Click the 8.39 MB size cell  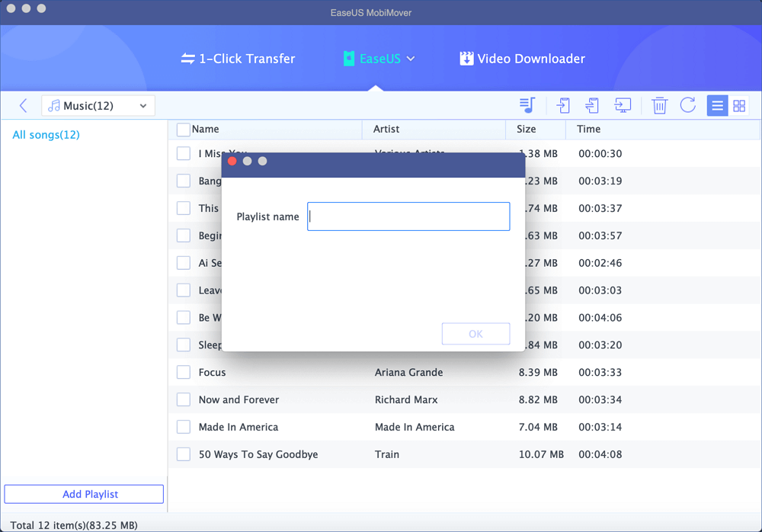coord(538,373)
